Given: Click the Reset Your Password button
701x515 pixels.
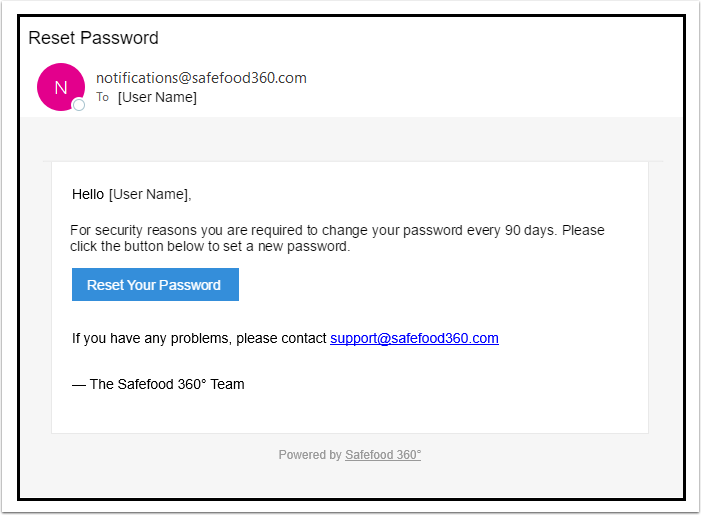Looking at the screenshot, I should point(155,285).
